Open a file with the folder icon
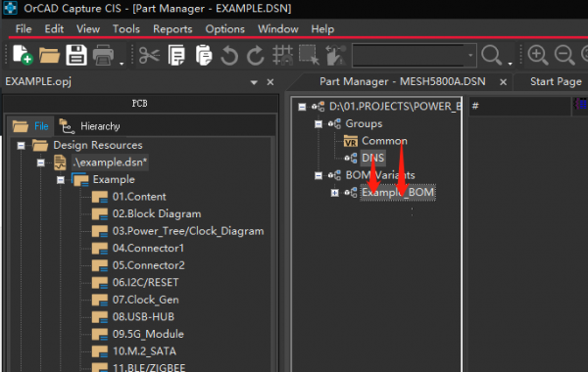The height and width of the screenshot is (372, 588). pyautogui.click(x=49, y=56)
